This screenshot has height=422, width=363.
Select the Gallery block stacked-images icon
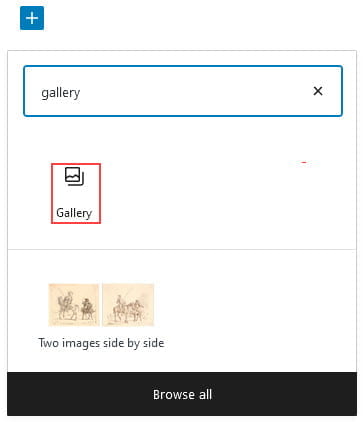click(74, 176)
